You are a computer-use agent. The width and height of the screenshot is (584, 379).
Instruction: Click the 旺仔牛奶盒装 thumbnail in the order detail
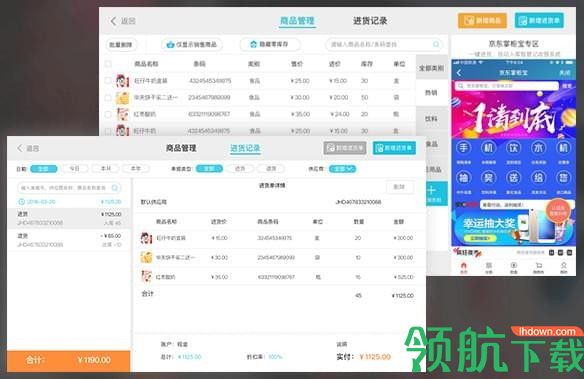[146, 238]
